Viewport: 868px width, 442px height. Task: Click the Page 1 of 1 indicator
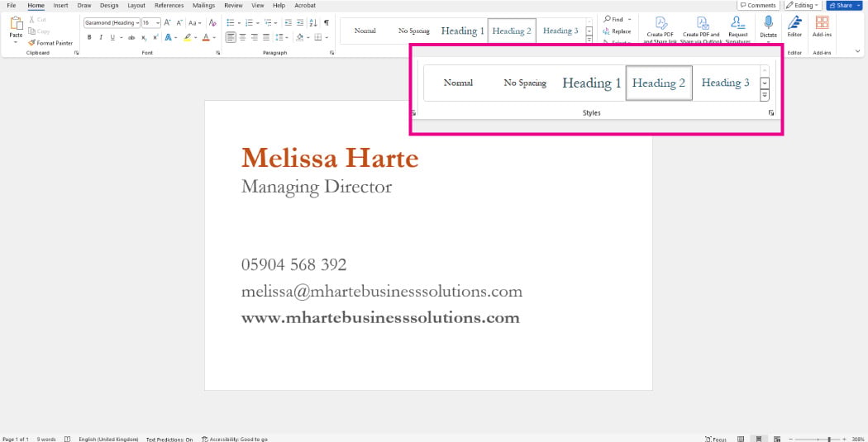pos(16,440)
